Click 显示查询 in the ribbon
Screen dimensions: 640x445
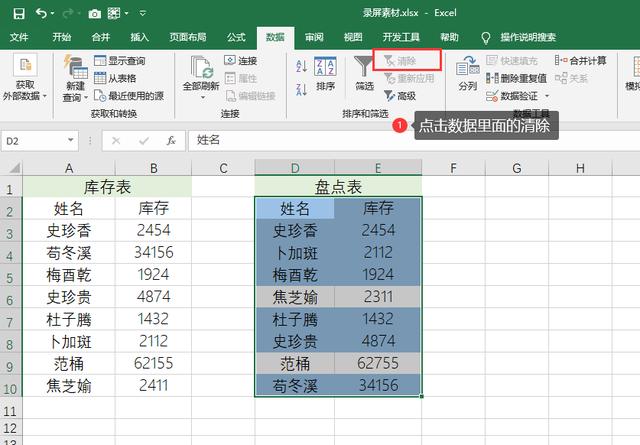120,61
